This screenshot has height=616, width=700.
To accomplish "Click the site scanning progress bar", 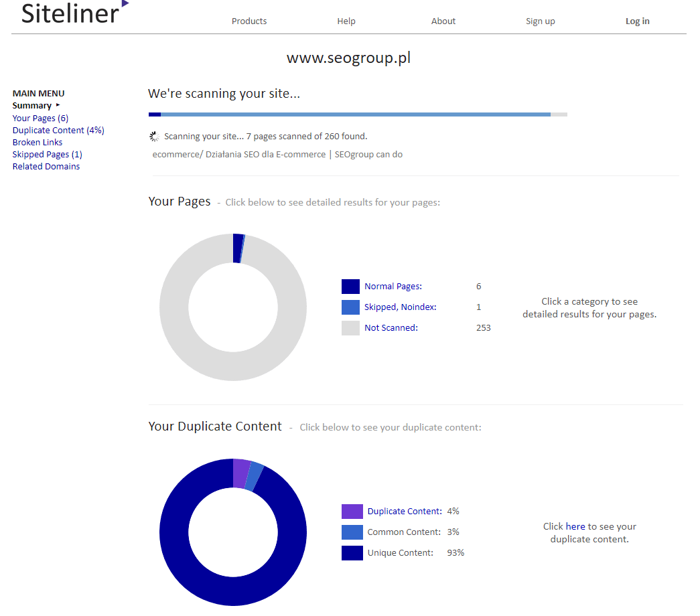I will [358, 114].
